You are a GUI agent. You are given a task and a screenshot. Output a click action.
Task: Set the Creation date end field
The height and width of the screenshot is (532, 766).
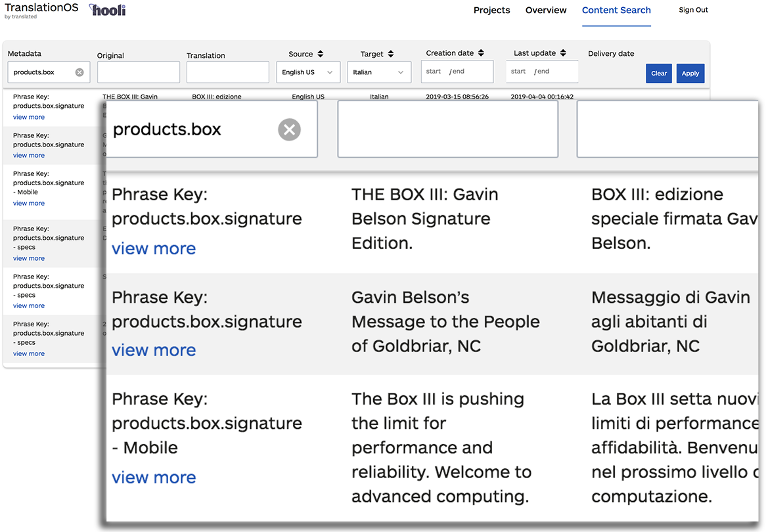[459, 72]
